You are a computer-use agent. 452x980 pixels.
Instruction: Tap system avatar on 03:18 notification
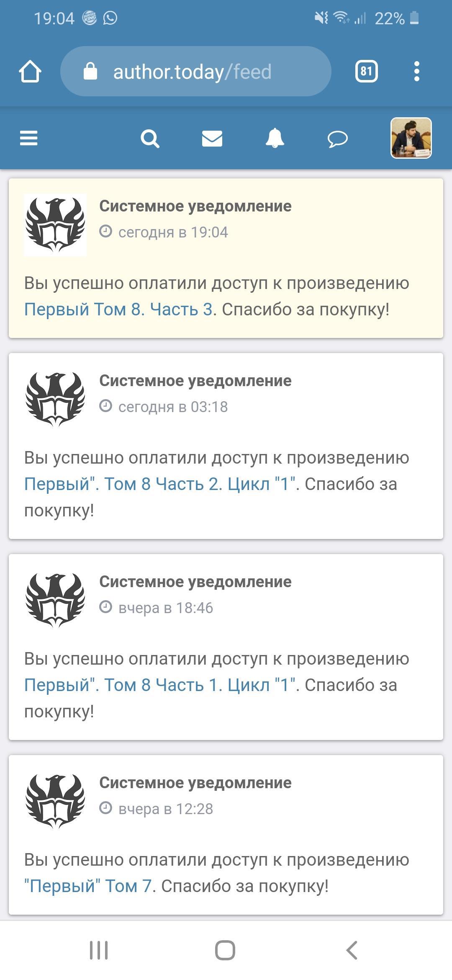(55, 400)
